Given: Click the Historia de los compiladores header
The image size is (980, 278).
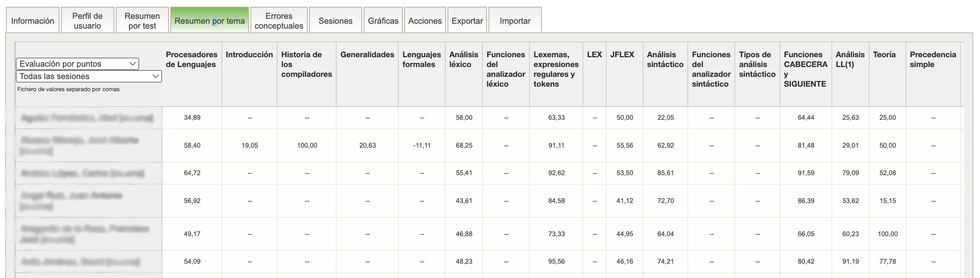Looking at the screenshot, I should [306, 64].
